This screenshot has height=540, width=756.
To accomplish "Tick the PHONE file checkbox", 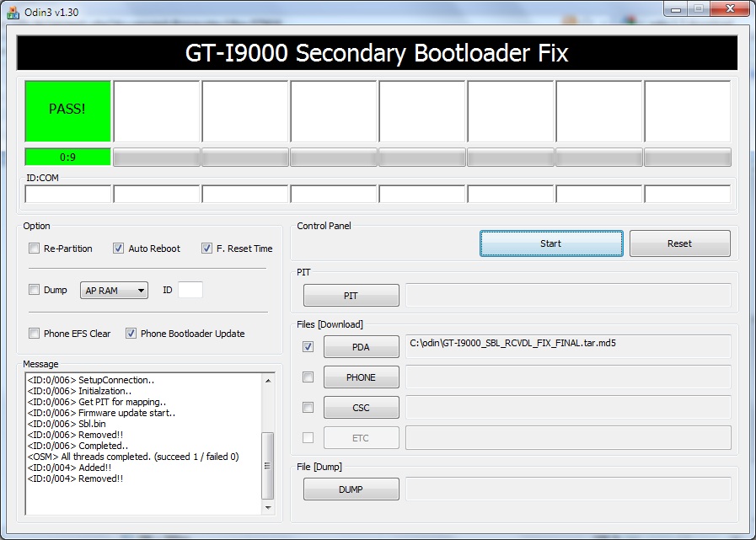I will pos(308,377).
